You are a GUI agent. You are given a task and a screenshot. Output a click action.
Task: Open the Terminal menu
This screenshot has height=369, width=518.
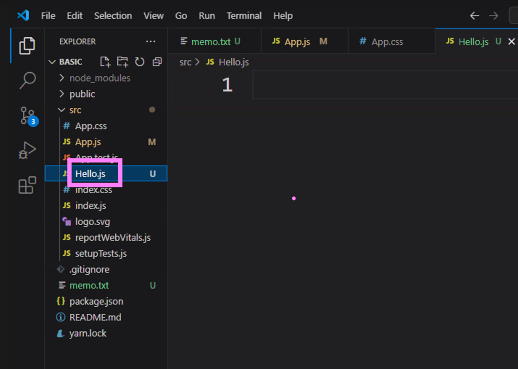tap(244, 16)
